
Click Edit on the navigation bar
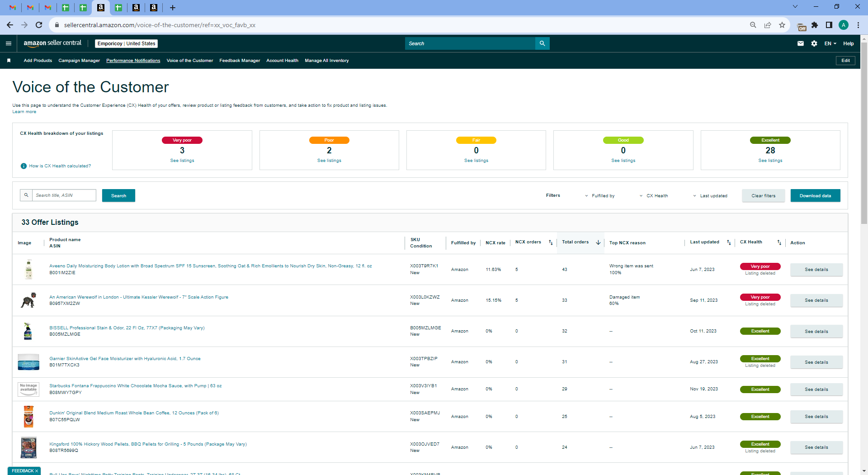pyautogui.click(x=845, y=61)
